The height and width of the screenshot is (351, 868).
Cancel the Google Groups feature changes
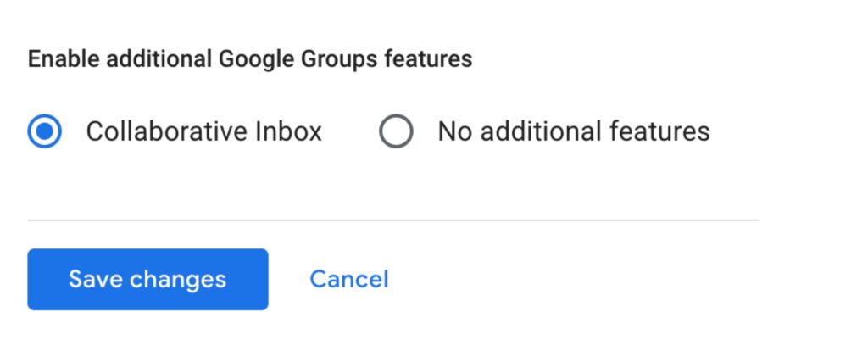point(348,279)
